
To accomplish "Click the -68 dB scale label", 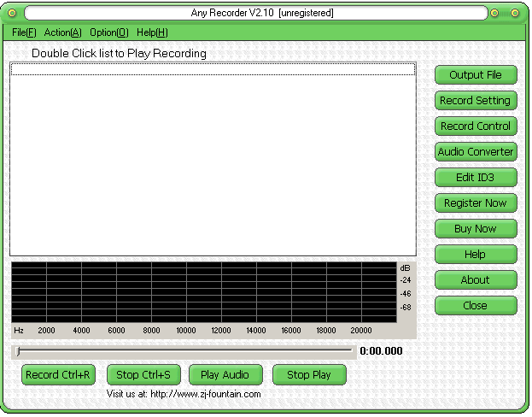I will coord(406,308).
